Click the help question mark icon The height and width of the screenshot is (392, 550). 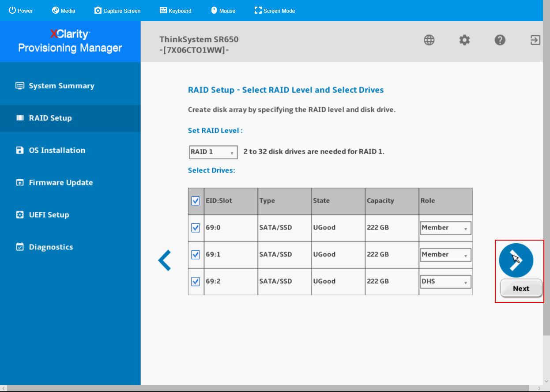(x=500, y=40)
